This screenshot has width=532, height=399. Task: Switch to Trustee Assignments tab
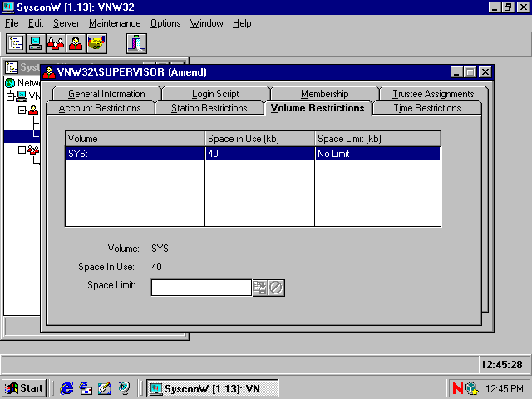pyautogui.click(x=433, y=94)
